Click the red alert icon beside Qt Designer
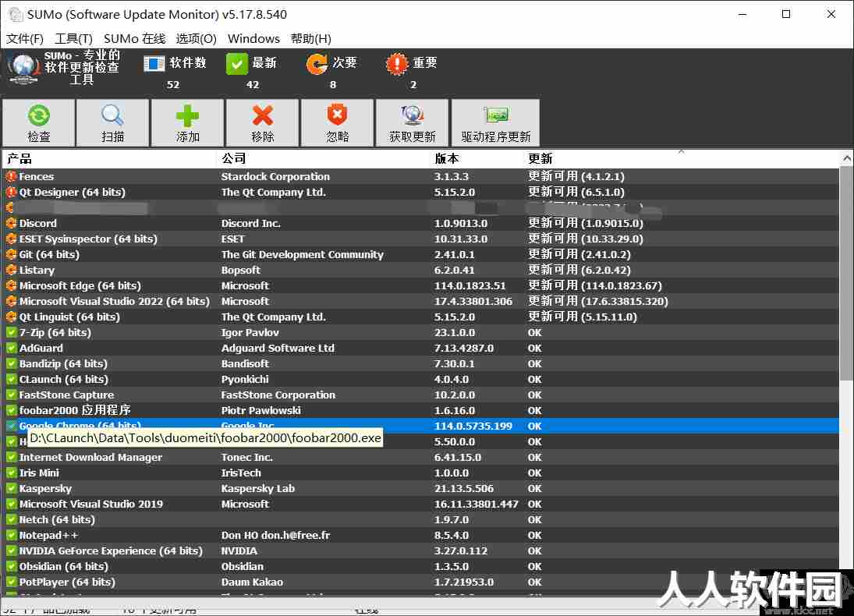The width and height of the screenshot is (854, 616). point(11,193)
